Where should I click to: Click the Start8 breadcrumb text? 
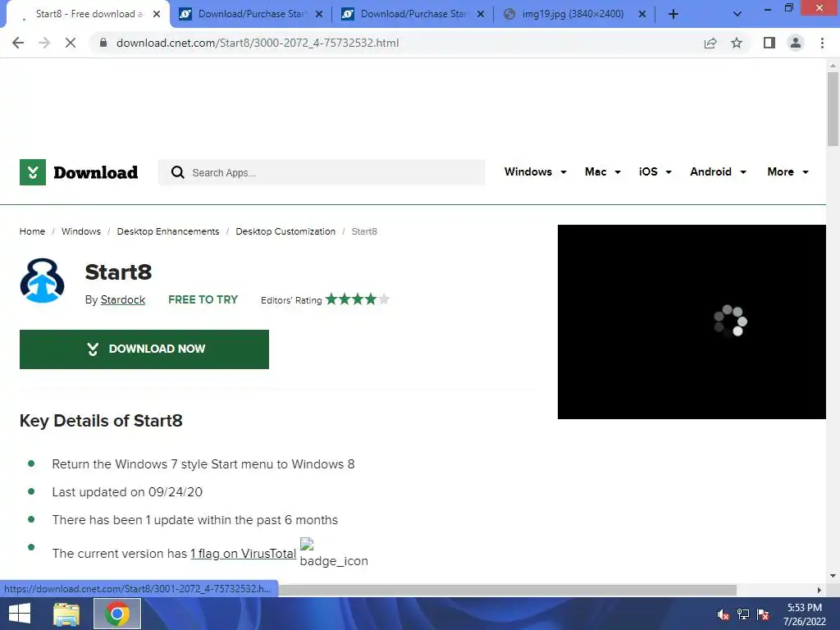click(364, 231)
